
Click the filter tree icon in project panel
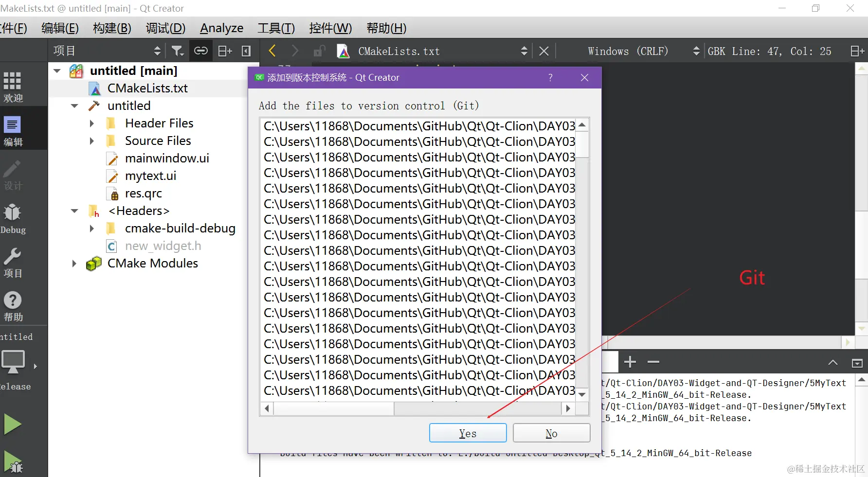(178, 51)
